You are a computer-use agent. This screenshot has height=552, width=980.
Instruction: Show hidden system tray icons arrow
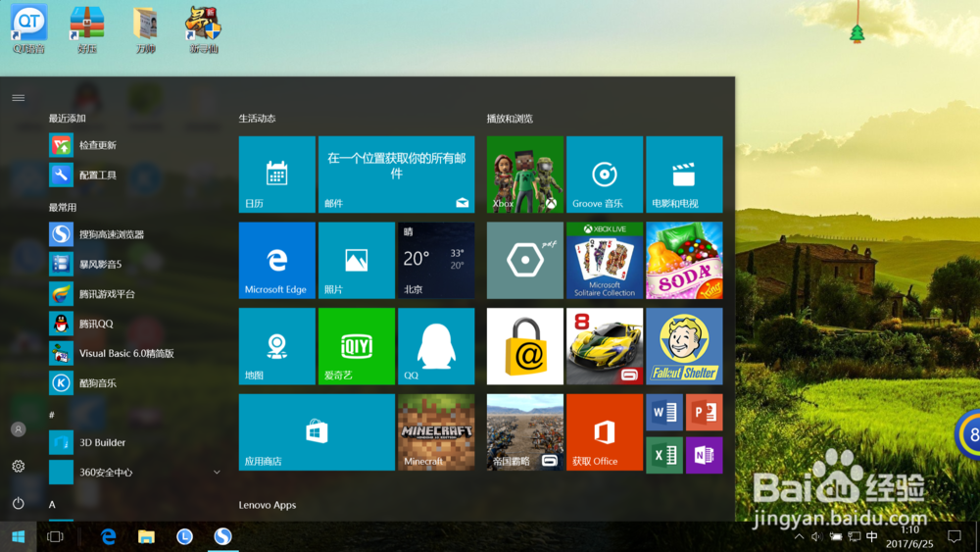(799, 536)
